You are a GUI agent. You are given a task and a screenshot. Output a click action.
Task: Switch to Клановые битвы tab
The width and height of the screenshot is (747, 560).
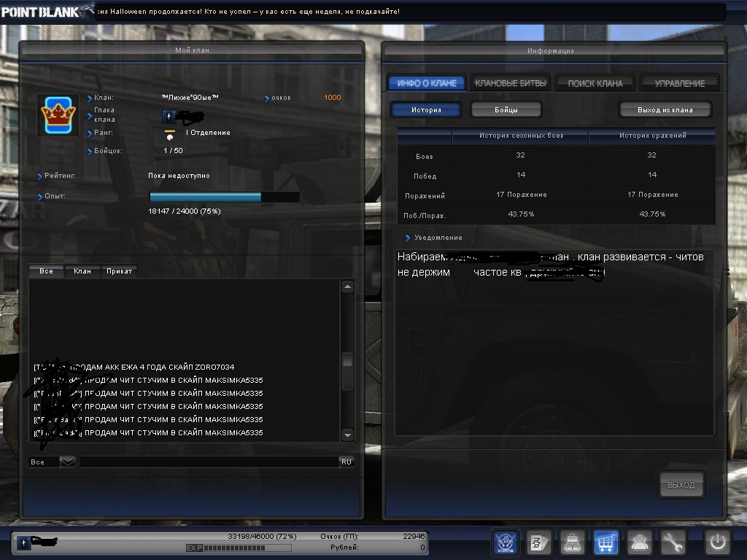510,83
